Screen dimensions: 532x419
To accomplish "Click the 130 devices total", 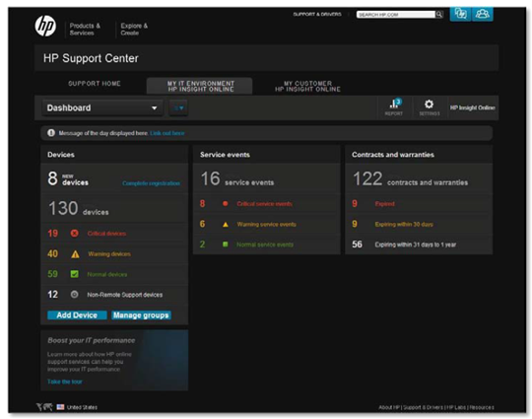I will tap(79, 208).
